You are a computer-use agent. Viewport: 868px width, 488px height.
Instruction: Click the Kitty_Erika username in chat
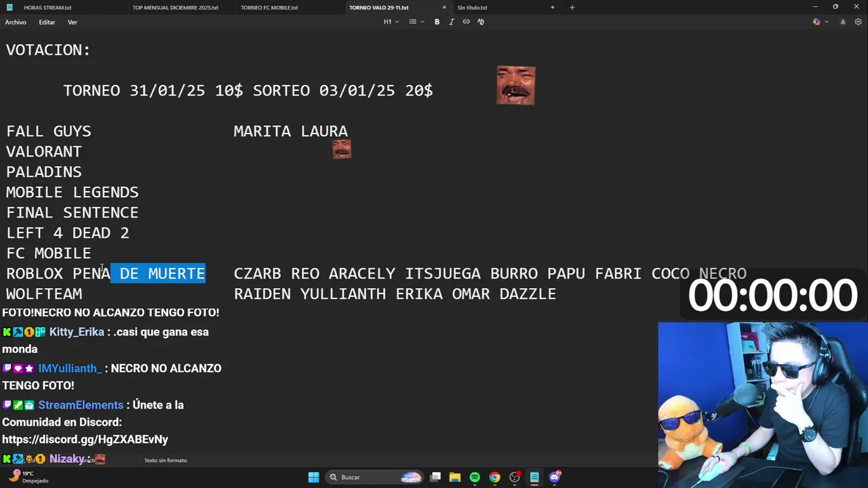(77, 332)
